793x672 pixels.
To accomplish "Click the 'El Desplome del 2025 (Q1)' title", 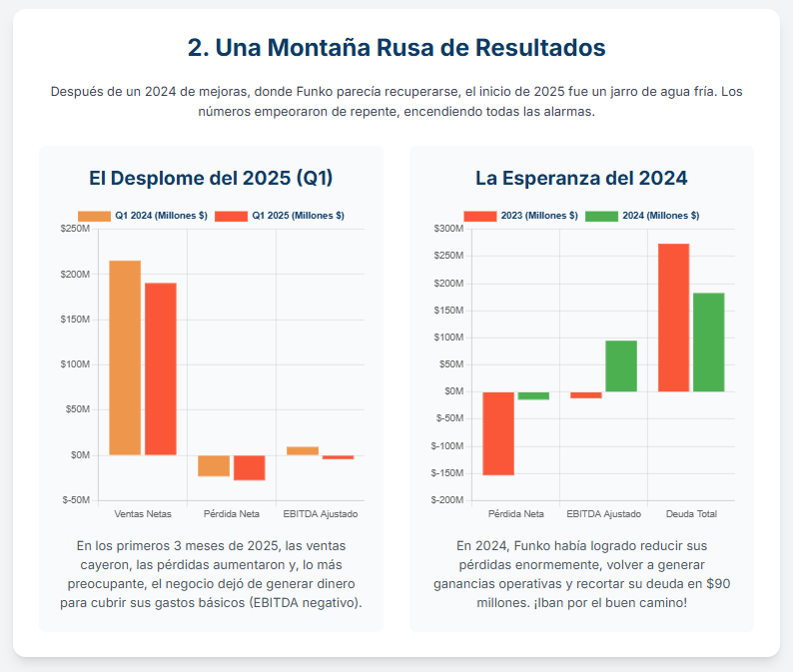I will click(x=211, y=178).
